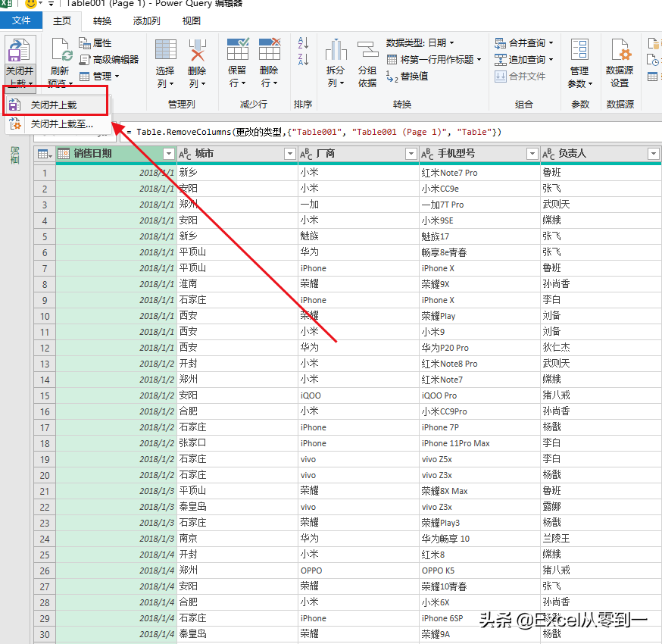Click in the formula bar
The image size is (662, 644).
pos(391,132)
